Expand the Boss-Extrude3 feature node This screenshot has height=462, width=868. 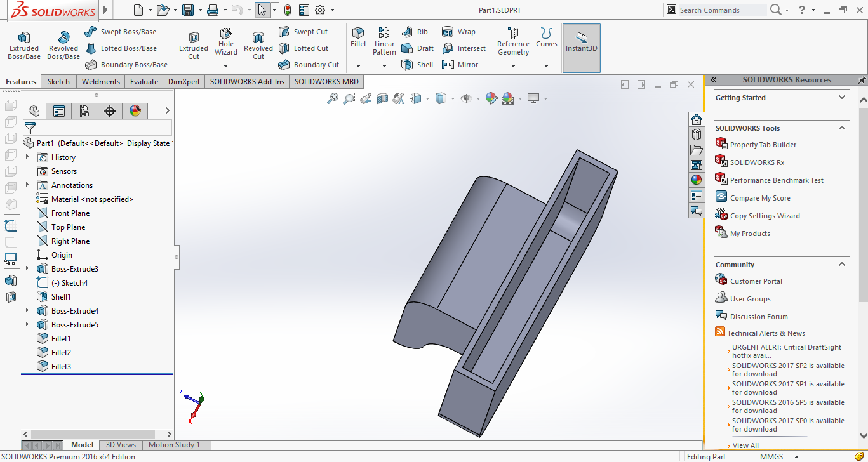(x=27, y=268)
